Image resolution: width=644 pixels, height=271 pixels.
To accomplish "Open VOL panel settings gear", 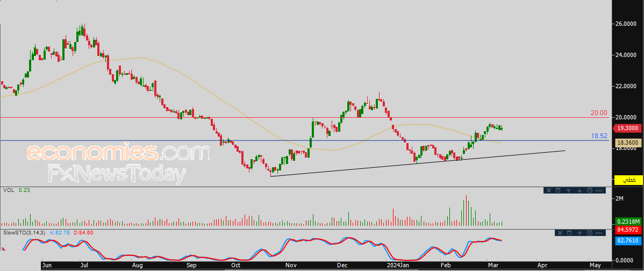I will 590,190.
